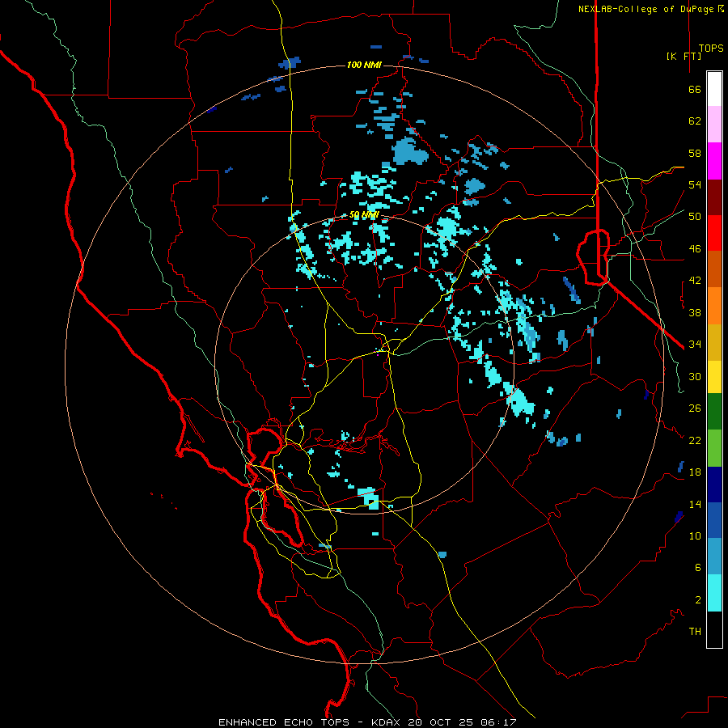This screenshot has width=728, height=728.
Task: Click the "50" legend value
Action: click(695, 217)
